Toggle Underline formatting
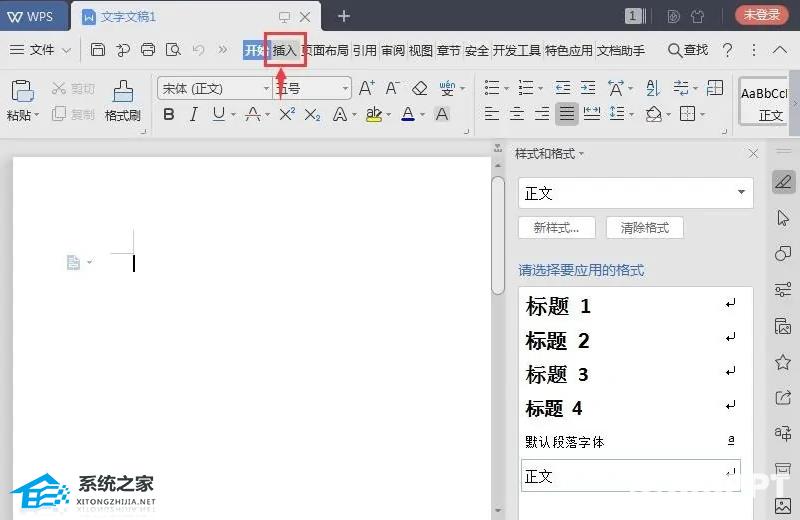 (x=218, y=114)
